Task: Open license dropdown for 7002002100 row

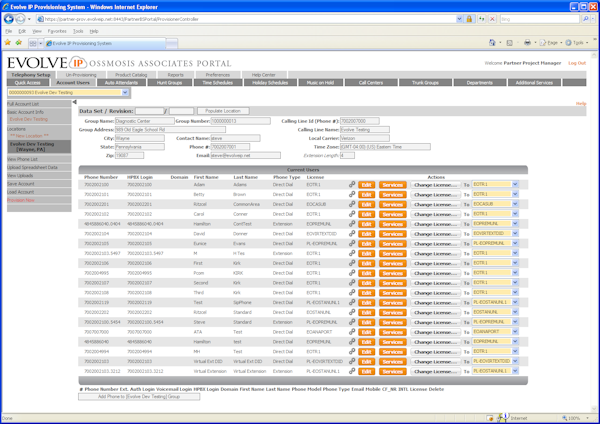Action: 515,184
